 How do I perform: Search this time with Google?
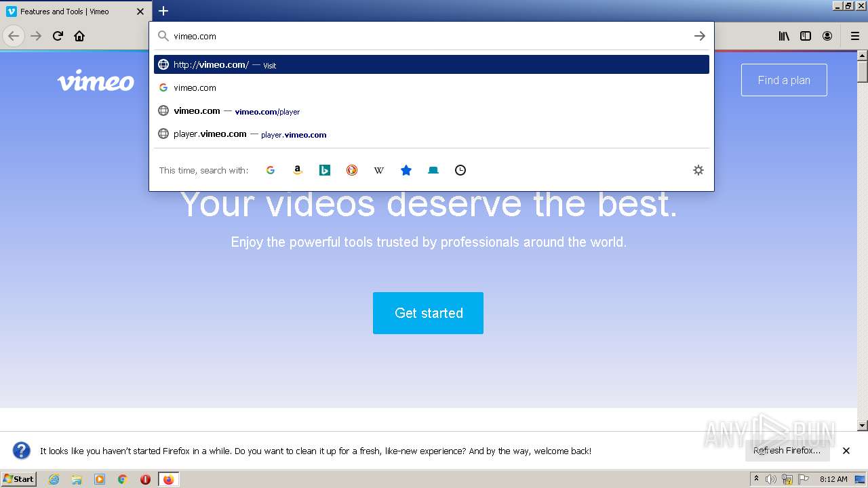pos(271,170)
